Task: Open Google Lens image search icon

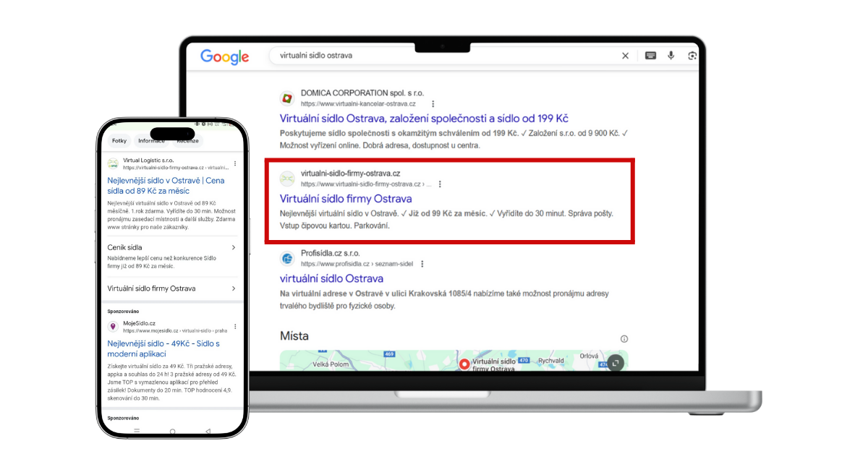Action: pyautogui.click(x=692, y=56)
